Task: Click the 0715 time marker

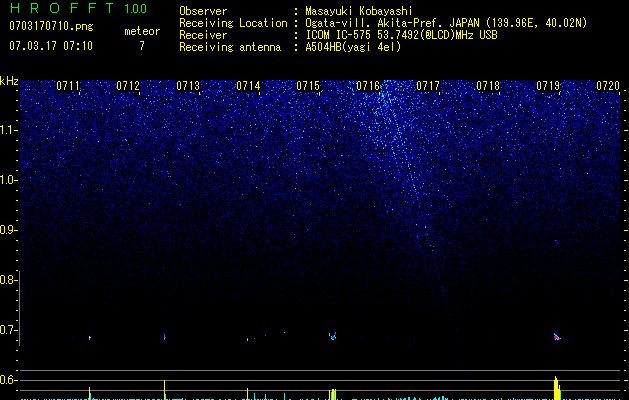Action: (308, 85)
